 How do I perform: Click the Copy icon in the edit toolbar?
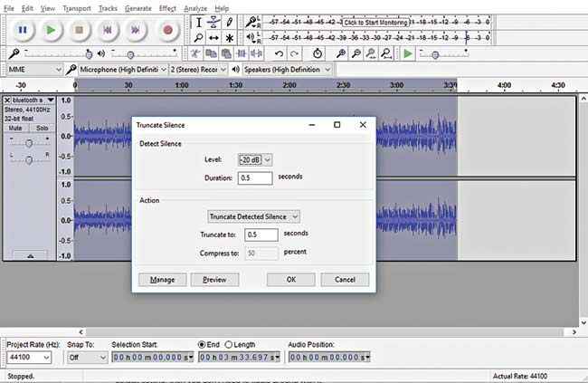click(x=211, y=53)
